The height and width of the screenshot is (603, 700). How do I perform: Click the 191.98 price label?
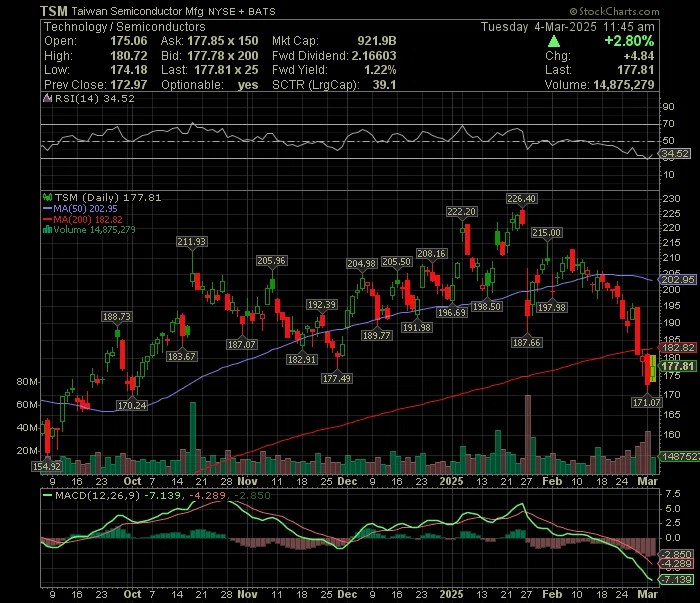[x=417, y=328]
